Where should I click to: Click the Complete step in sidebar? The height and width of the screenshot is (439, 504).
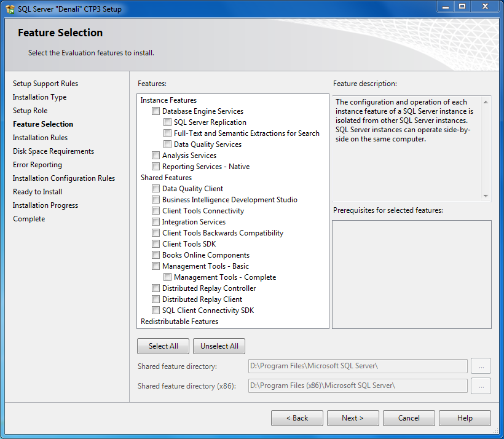[29, 219]
